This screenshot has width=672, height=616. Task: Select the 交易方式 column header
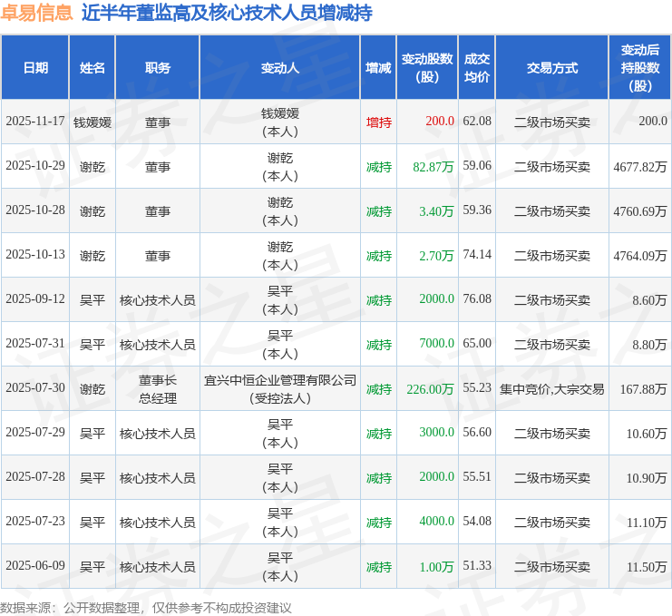[551, 68]
